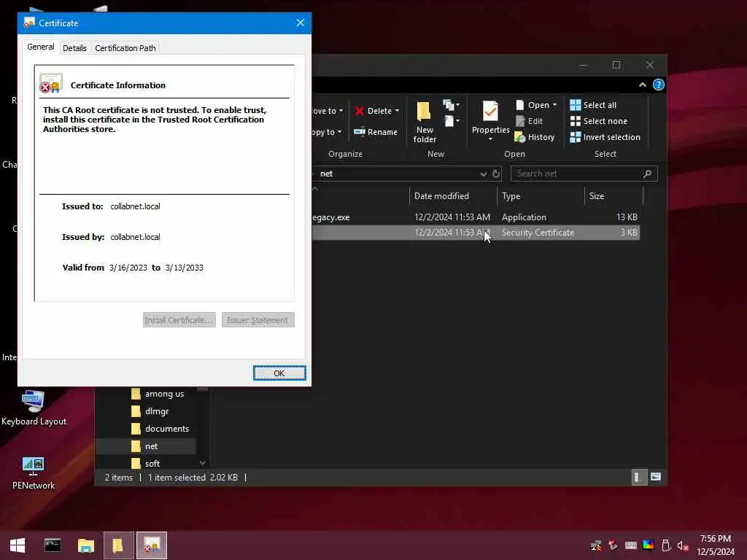This screenshot has height=560, width=747.
Task: Click the muted volume tray icon
Action: pyautogui.click(x=683, y=545)
